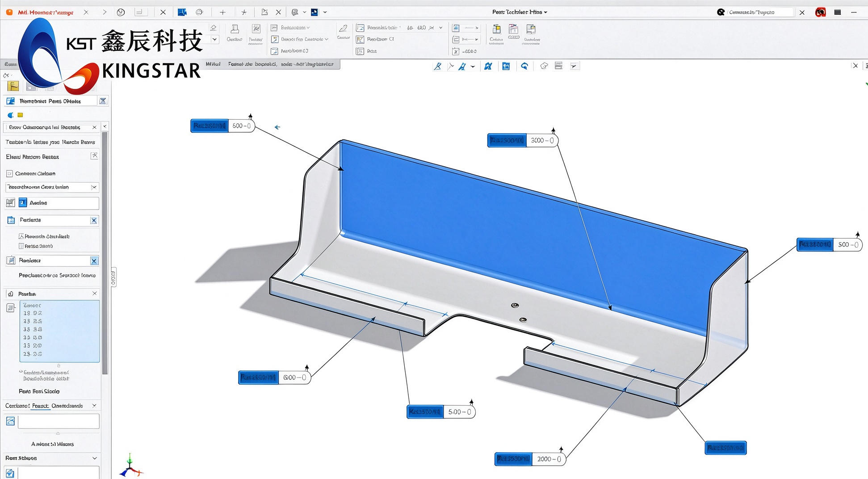Image resolution: width=868 pixels, height=479 pixels.
Task: Click the blue crossed-tools icon in the viewport toolbar
Action: pos(488,66)
